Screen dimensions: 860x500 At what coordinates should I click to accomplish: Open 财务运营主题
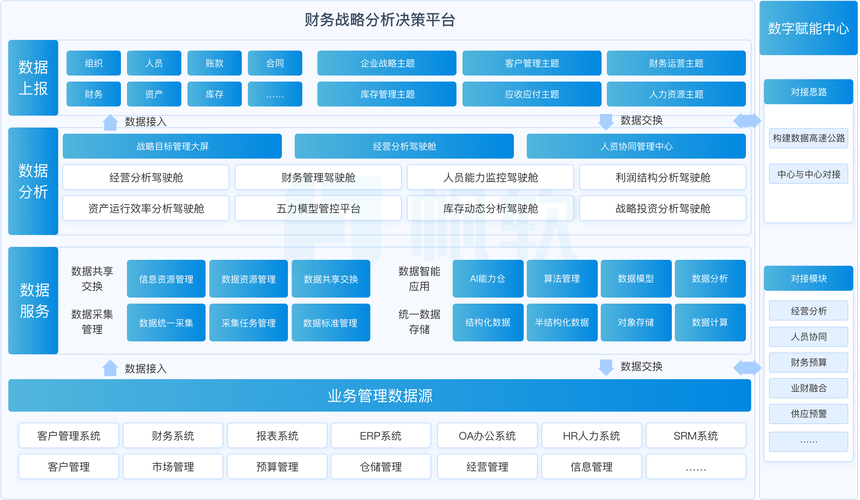pyautogui.click(x=676, y=63)
